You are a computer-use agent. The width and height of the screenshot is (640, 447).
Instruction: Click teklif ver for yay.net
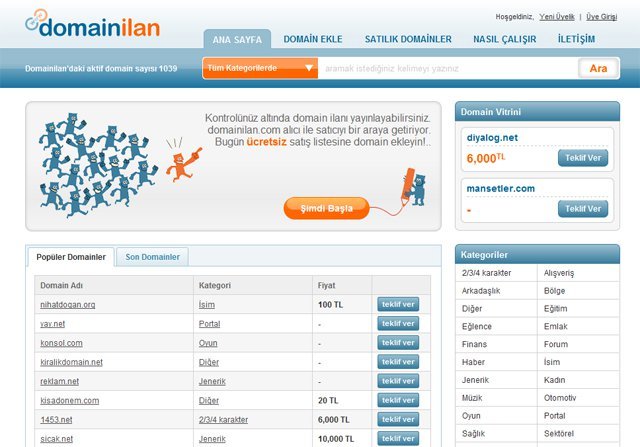pos(398,324)
